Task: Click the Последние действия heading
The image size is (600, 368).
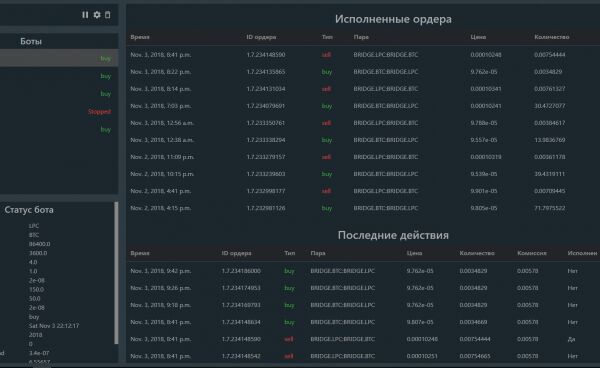Action: point(393,235)
